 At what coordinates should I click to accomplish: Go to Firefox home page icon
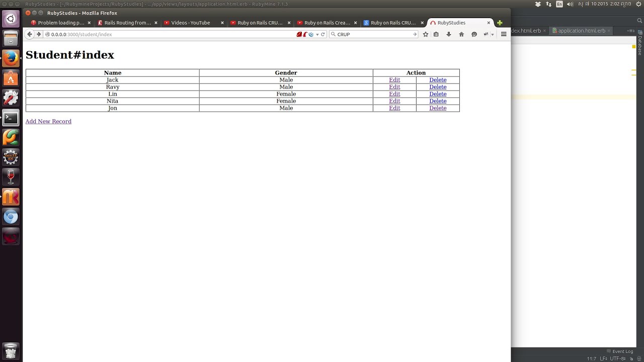461,34
